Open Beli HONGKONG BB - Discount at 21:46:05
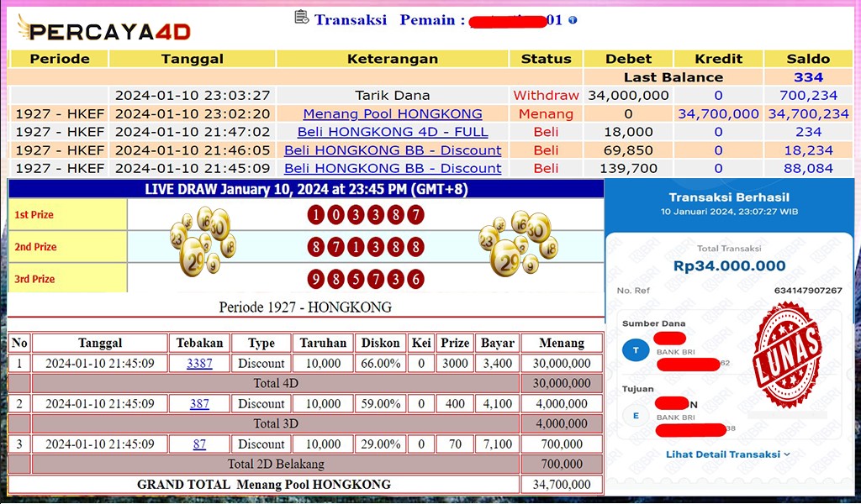861x504 pixels. point(393,150)
